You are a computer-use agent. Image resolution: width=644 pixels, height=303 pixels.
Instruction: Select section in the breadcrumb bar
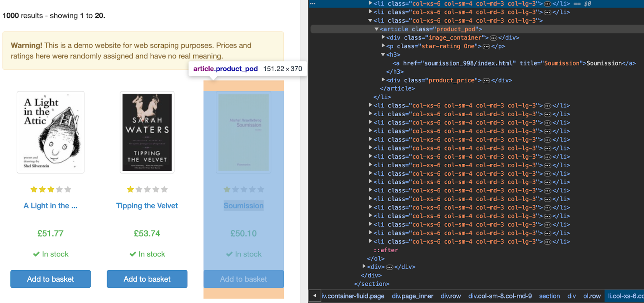tap(549, 296)
